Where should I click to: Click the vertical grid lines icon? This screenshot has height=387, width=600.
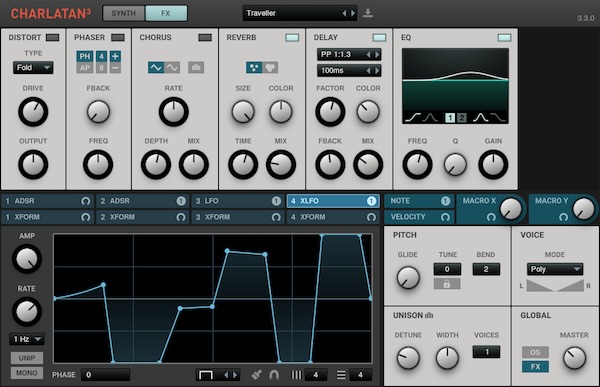296,375
